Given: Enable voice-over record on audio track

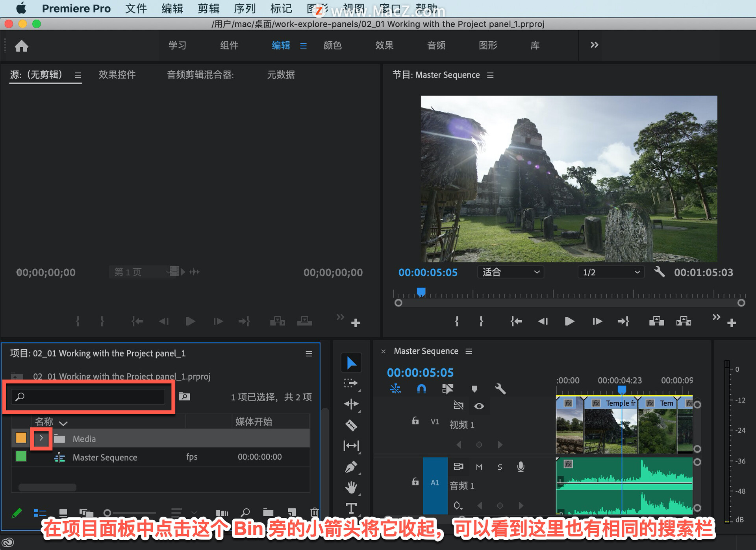Looking at the screenshot, I should tap(521, 467).
